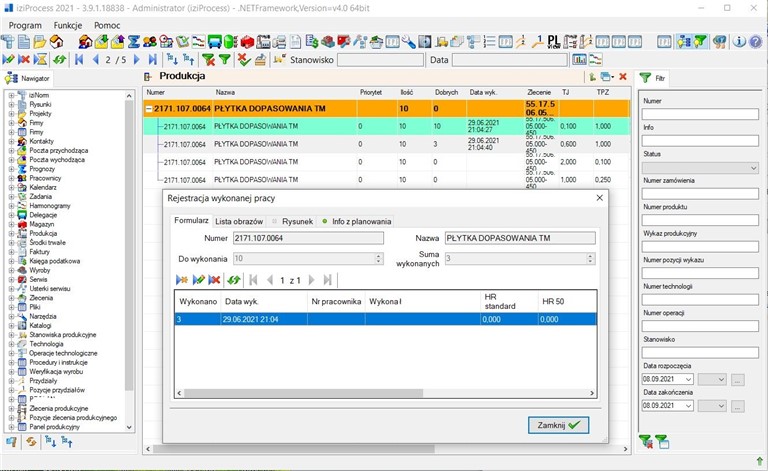Viewport: 768px width, 471px height.
Task: Expand the Magazyn tree node
Action: (x=11, y=224)
